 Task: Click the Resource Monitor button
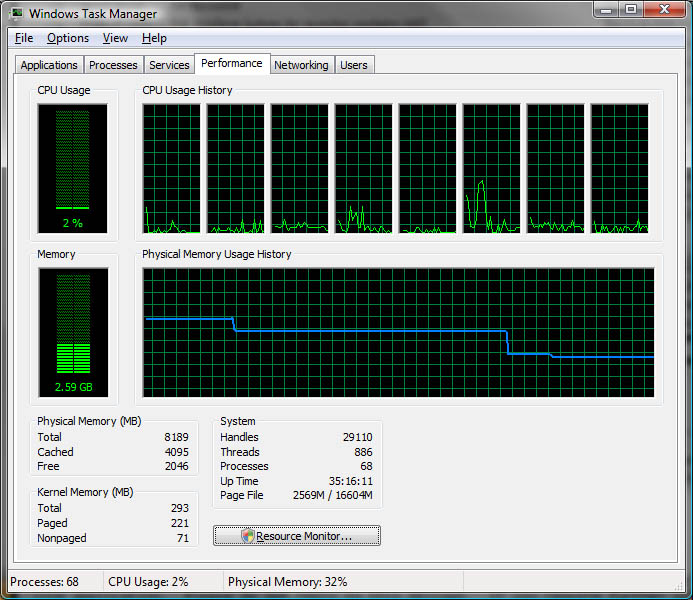click(297, 535)
